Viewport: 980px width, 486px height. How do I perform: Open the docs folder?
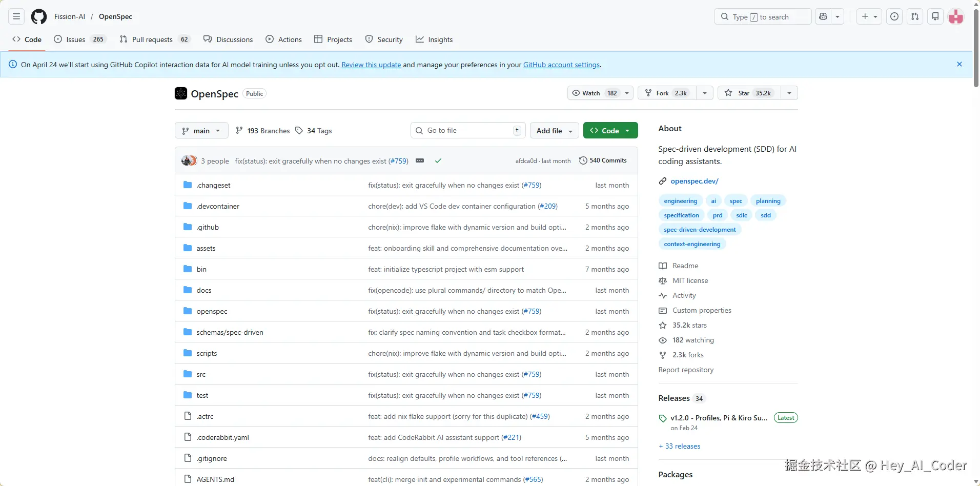click(x=204, y=290)
